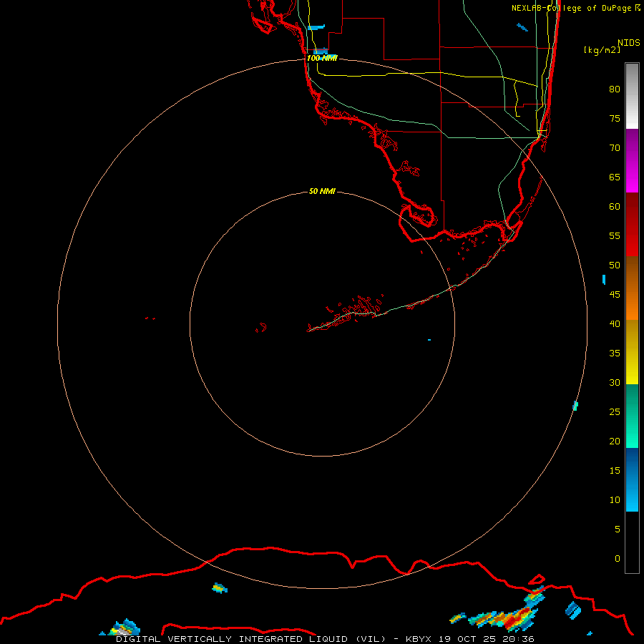Click the scale value 75

coord(615,118)
